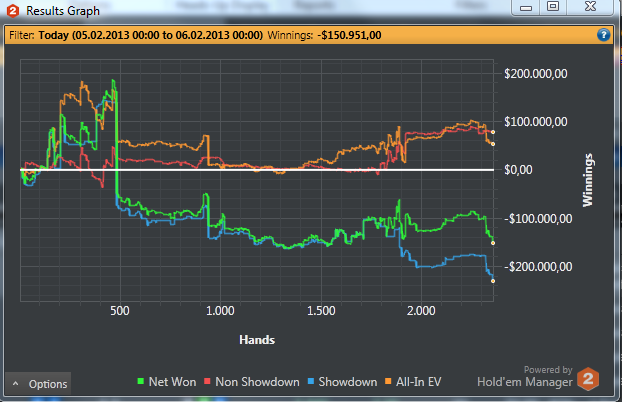
Task: Close the Results Graph window
Action: point(590,7)
